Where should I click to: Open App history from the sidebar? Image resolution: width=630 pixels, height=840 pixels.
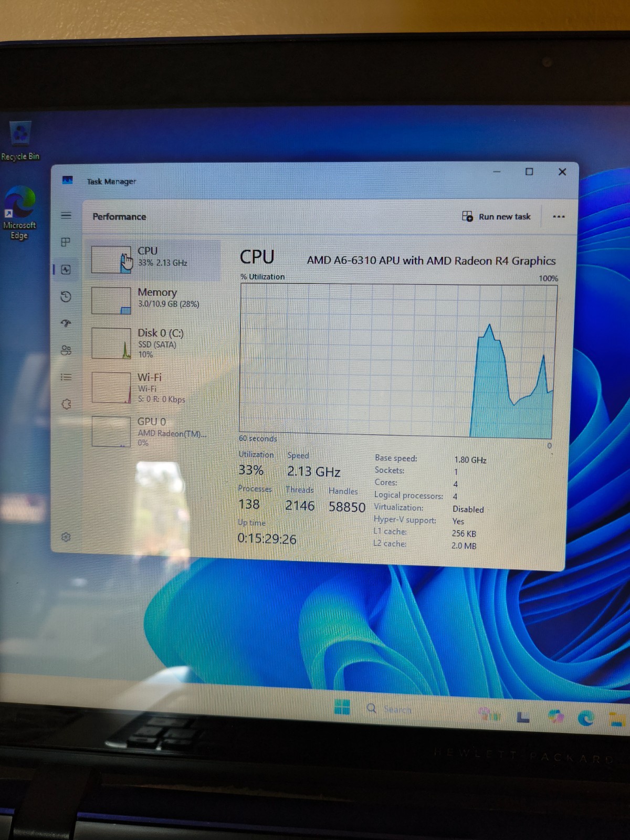click(66, 297)
